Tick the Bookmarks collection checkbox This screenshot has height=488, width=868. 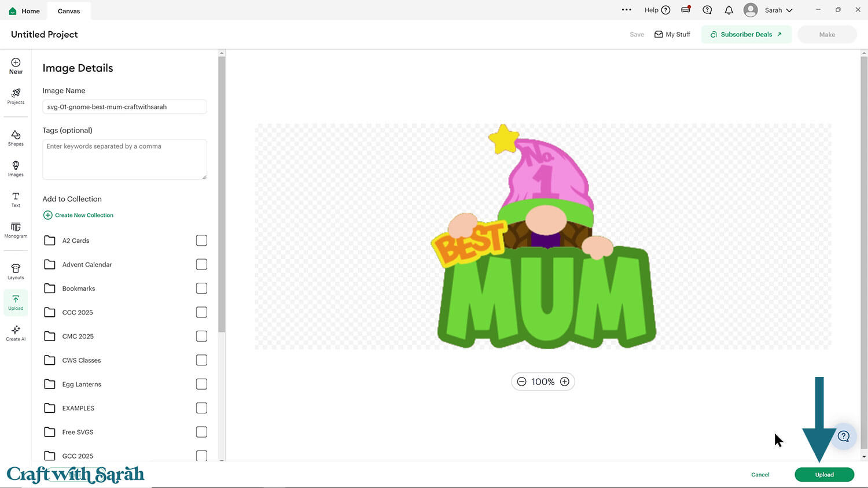[x=201, y=289]
